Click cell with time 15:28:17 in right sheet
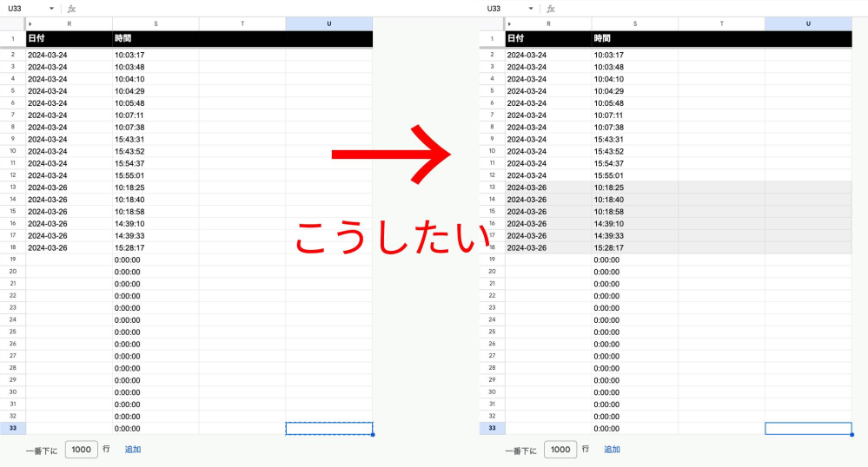This screenshot has width=868, height=467. [634, 247]
